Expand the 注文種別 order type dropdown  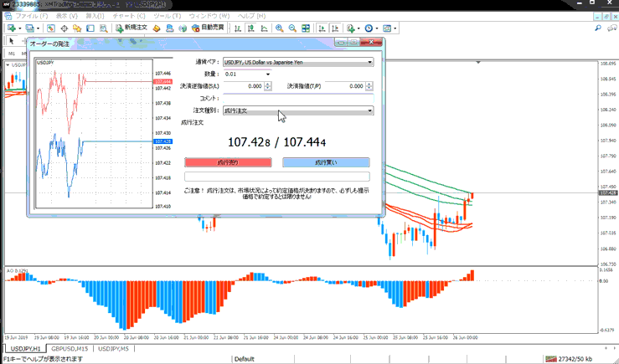369,110
